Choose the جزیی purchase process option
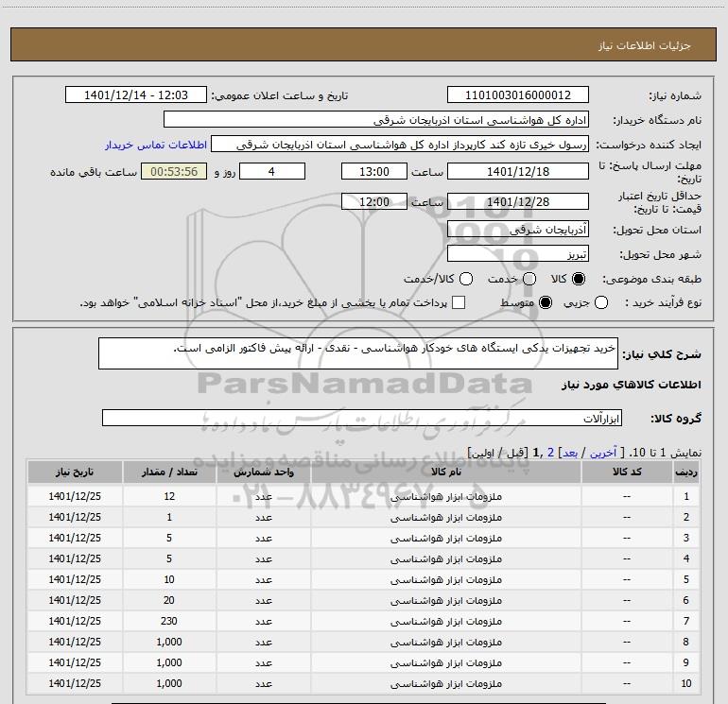 [601, 302]
